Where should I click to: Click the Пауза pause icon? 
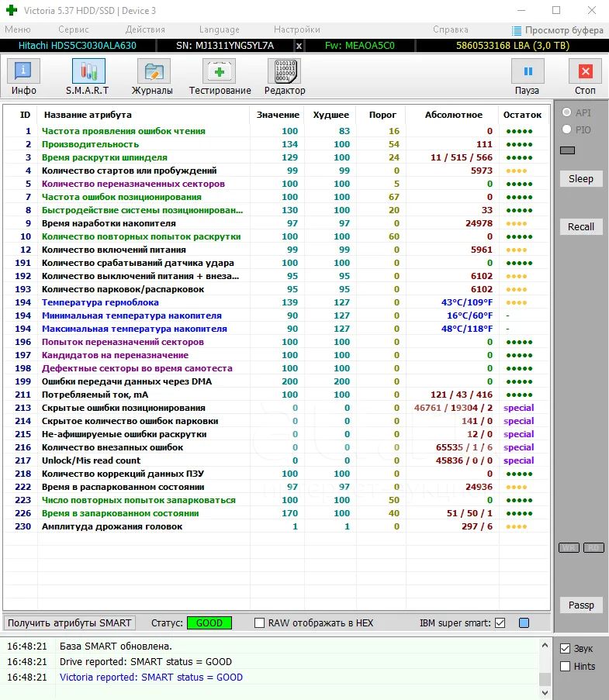[x=528, y=71]
